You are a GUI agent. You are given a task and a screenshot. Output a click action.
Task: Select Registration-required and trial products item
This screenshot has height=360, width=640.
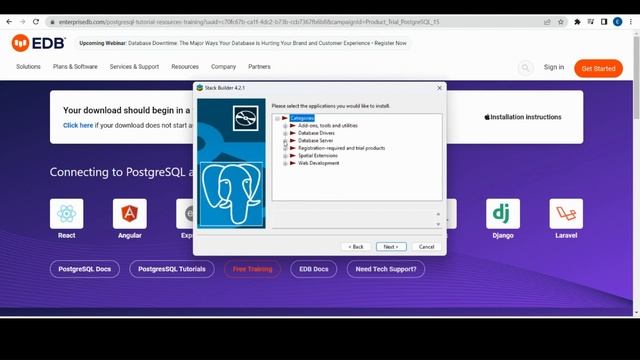341,148
